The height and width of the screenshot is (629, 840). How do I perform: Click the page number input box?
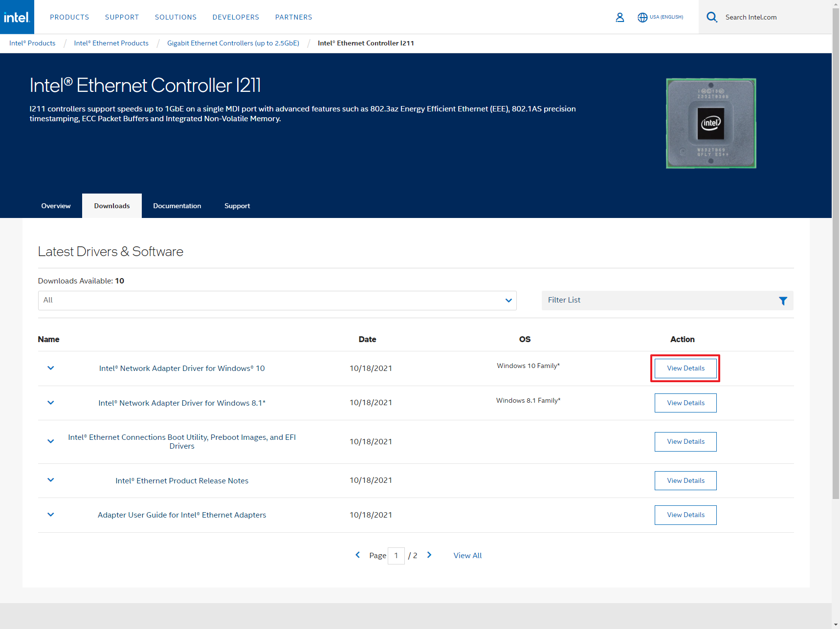coord(396,556)
